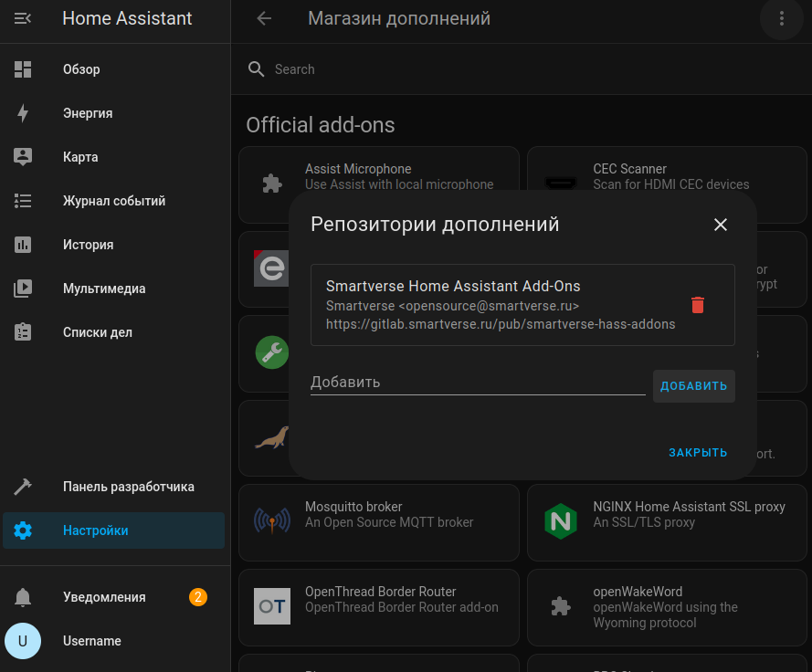Open Энергия in the sidebar
This screenshot has height=672, width=812.
click(88, 113)
